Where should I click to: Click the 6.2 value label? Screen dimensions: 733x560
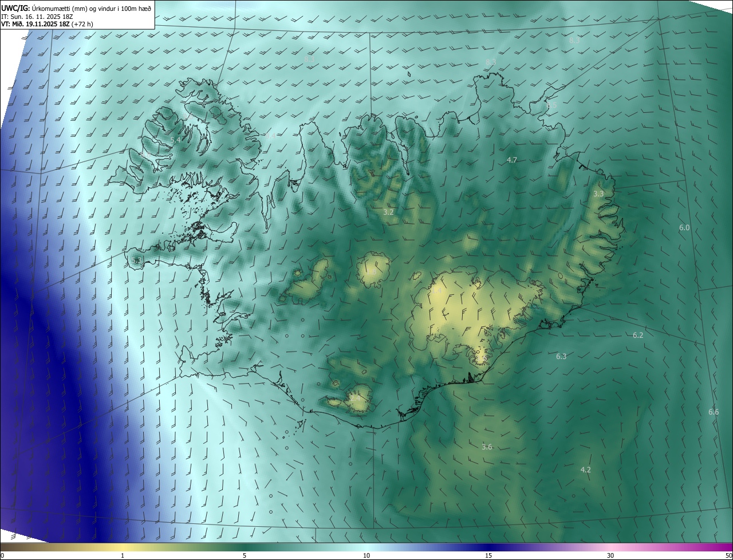pyautogui.click(x=638, y=335)
